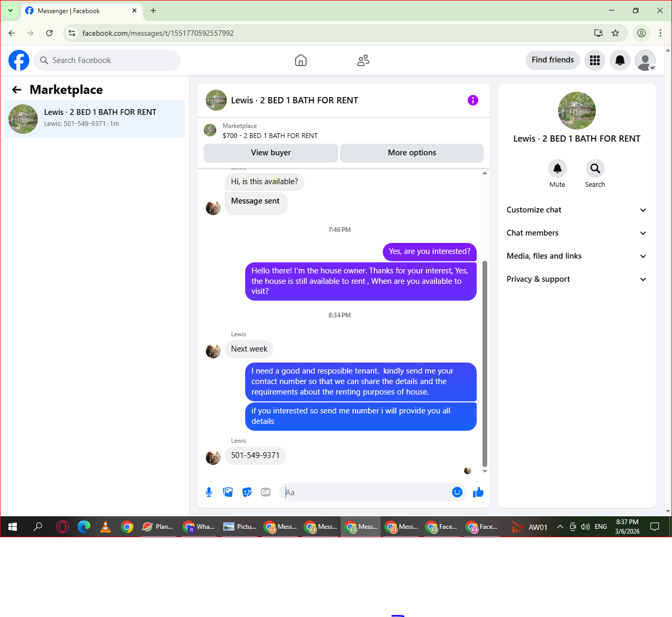Click the 'Message sent' bubble
Screen dimensions: 672x617
pyautogui.click(x=256, y=203)
